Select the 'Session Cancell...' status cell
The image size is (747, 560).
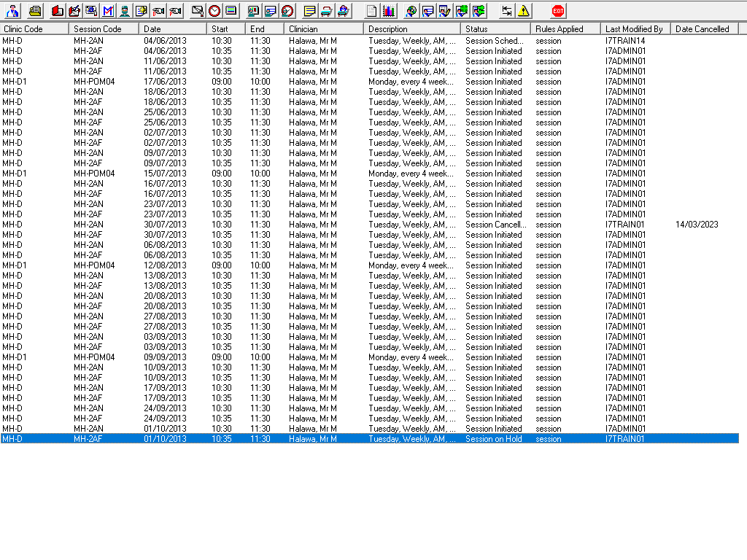(496, 225)
